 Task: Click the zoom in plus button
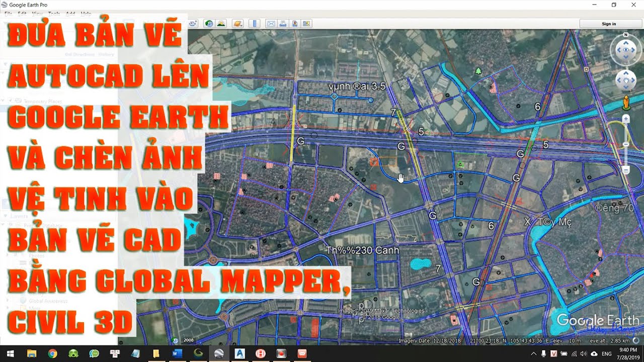626,119
